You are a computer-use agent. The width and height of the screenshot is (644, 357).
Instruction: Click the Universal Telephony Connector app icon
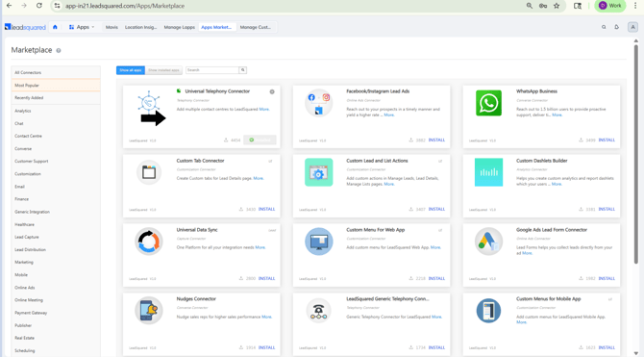149,102
